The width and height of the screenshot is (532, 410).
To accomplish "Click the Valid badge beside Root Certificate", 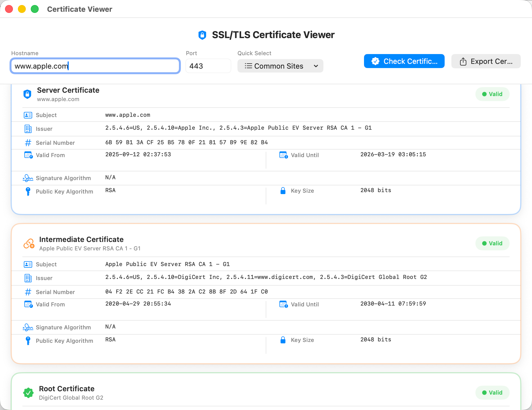I will point(492,393).
